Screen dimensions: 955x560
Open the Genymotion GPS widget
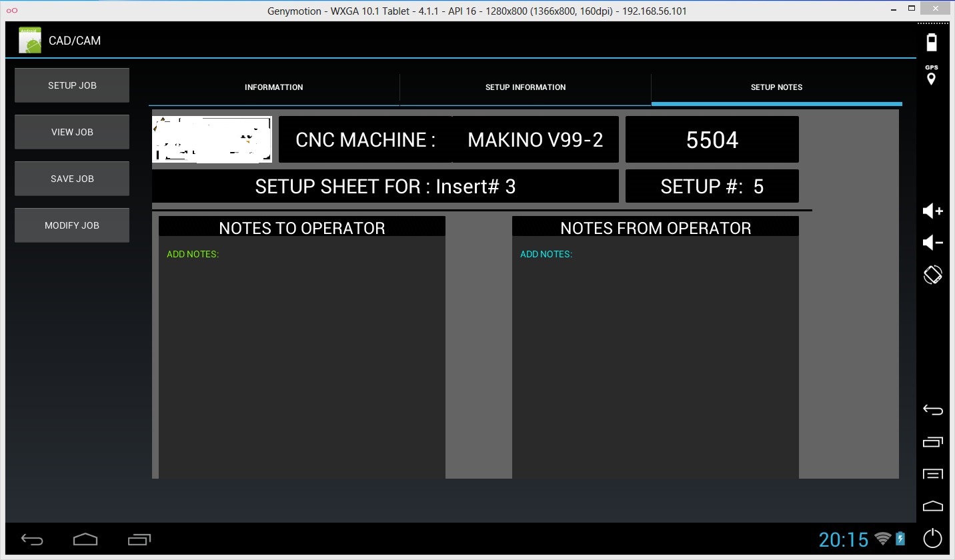[932, 75]
